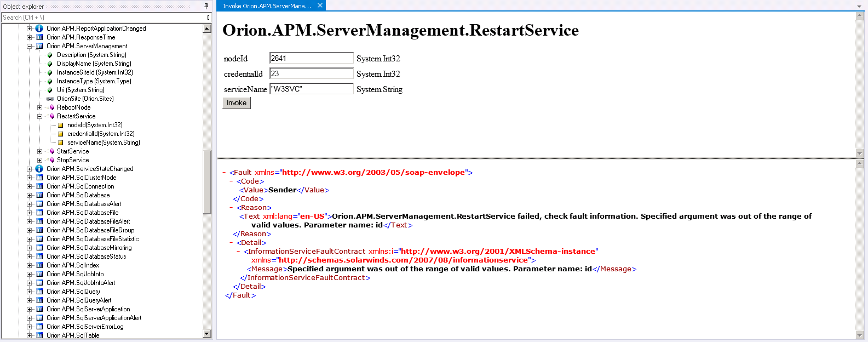Collapse the Fault XML element
Viewport: 868px width, 342px height.
coord(225,173)
